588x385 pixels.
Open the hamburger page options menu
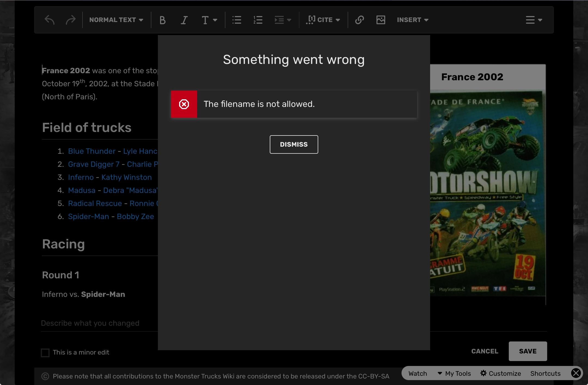534,20
